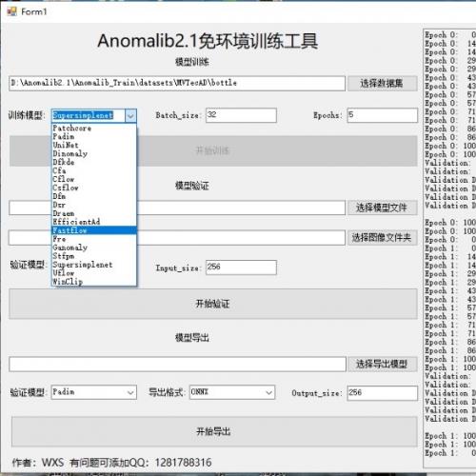476x476 pixels.
Task: Select the Dsr model entry
Action: (x=94, y=205)
